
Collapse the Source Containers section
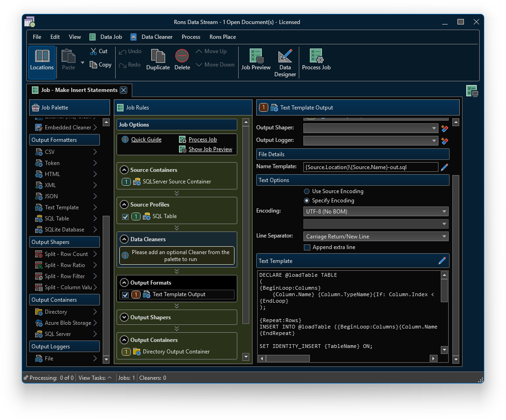[x=124, y=170]
